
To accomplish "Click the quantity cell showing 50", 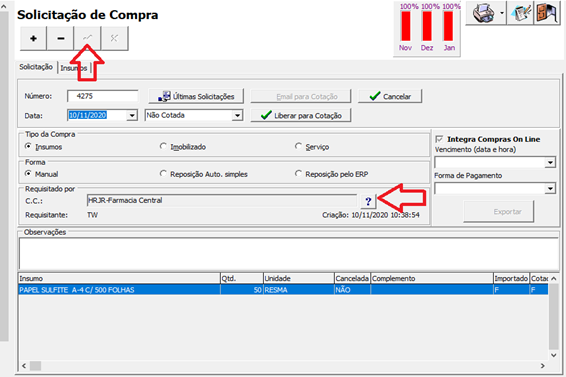I will (242, 290).
